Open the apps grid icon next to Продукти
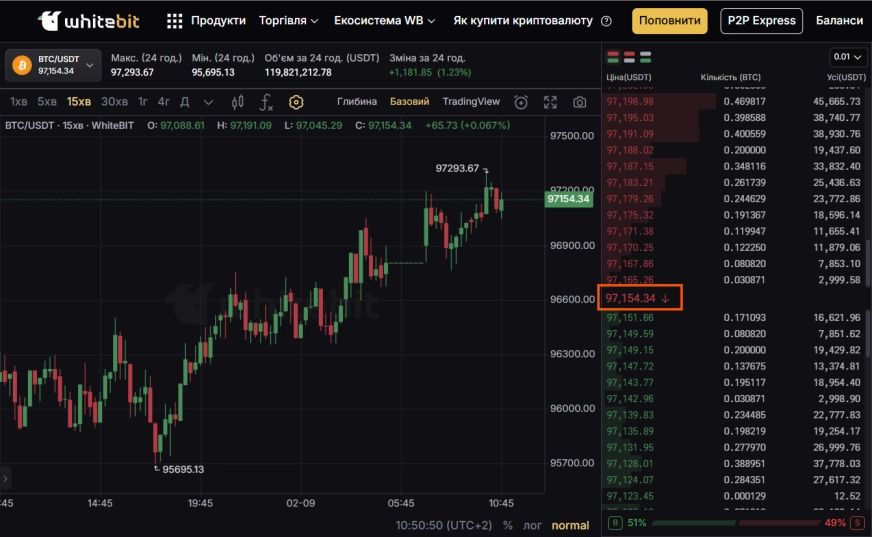 coord(175,21)
